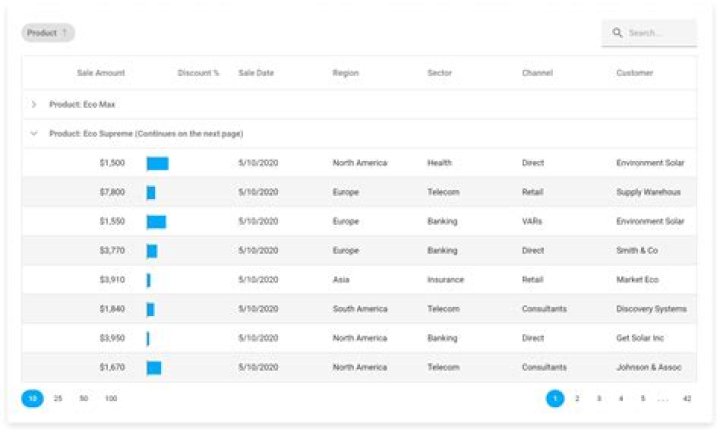
Task: Sort by Customer column header
Action: point(635,73)
